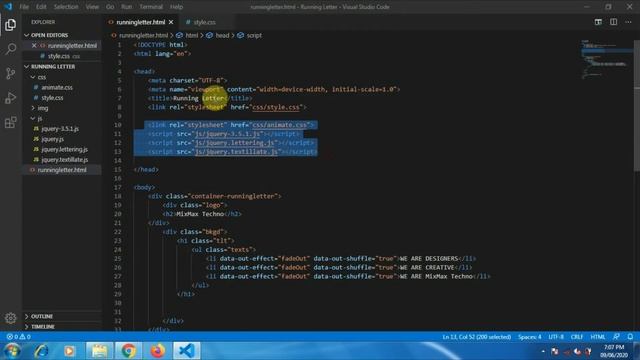
Task: Open the File menu
Action: click(24, 7)
